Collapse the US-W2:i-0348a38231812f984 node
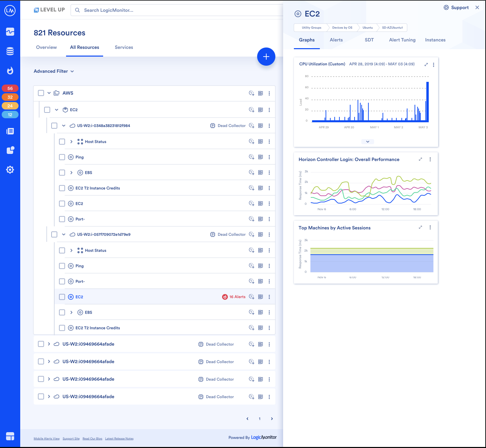This screenshot has width=486, height=448. coord(64,126)
